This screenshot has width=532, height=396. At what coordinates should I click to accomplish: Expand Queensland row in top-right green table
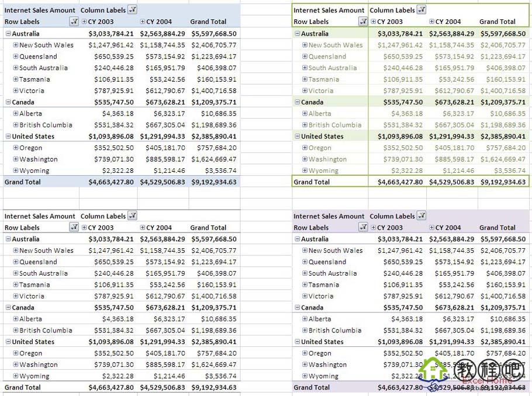pos(305,56)
